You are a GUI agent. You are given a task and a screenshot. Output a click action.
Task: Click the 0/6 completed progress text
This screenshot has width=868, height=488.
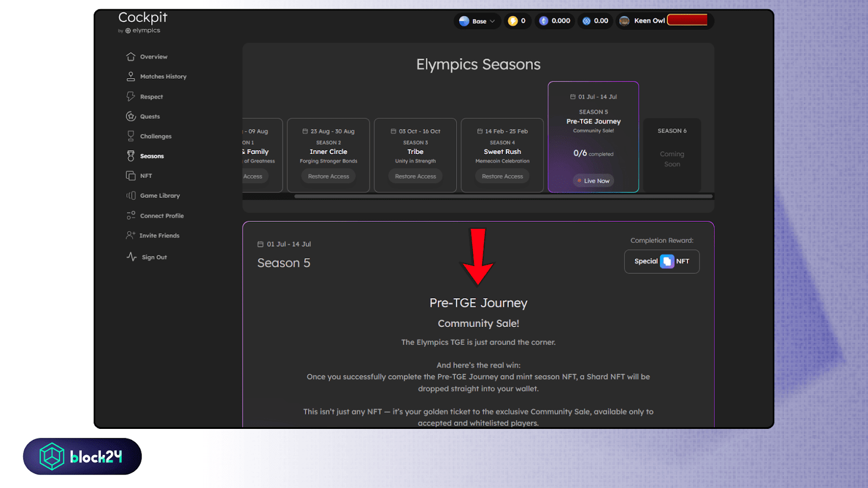[x=593, y=153]
